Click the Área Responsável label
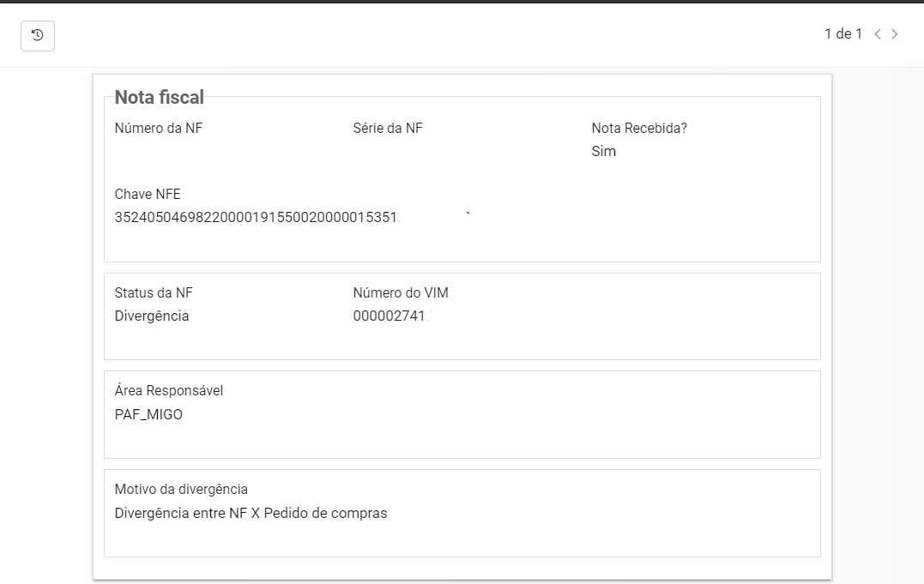This screenshot has height=584, width=924. [x=169, y=391]
